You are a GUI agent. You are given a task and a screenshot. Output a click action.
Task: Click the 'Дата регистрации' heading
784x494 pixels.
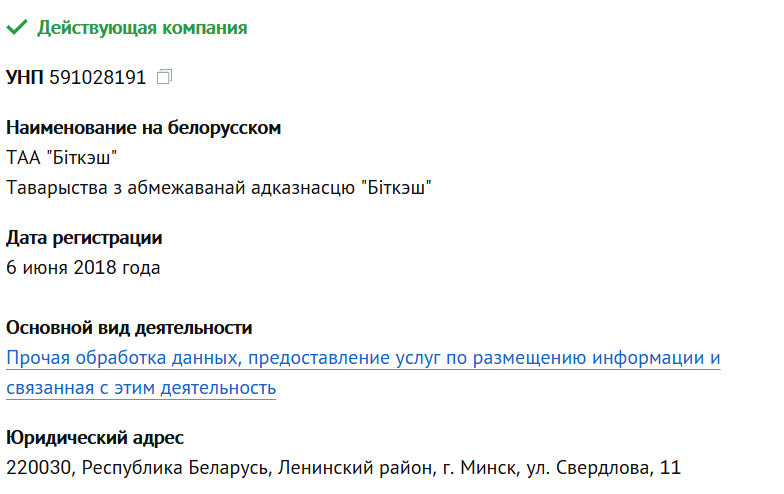pos(84,238)
